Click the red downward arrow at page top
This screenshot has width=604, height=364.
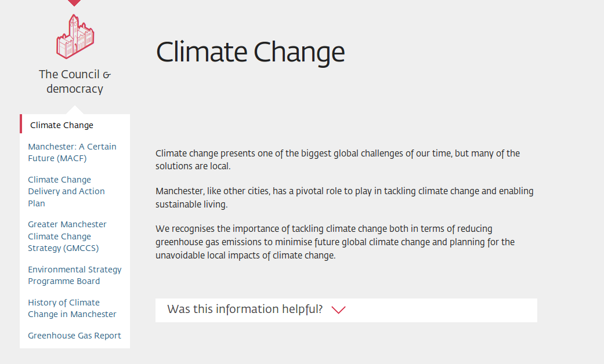74,3
